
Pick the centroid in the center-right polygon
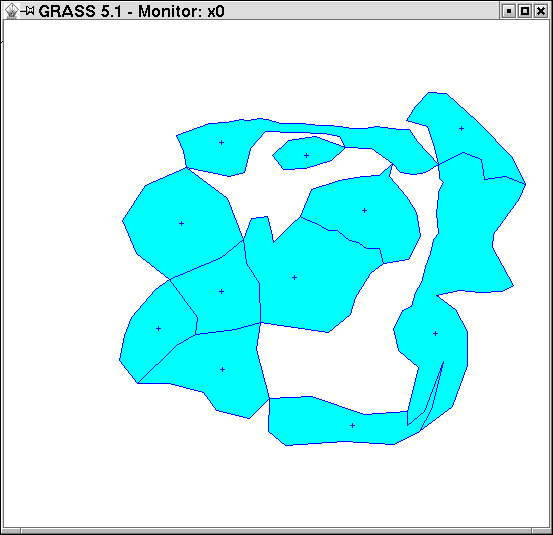[364, 211]
